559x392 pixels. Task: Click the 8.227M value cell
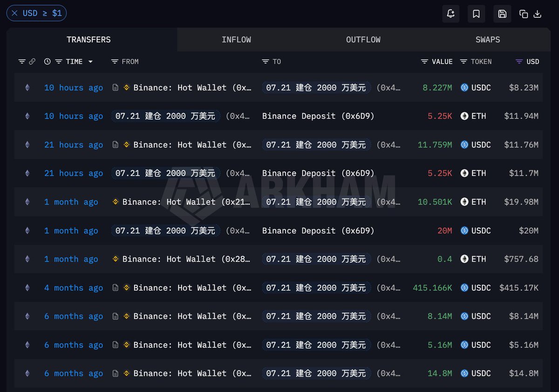(x=437, y=88)
